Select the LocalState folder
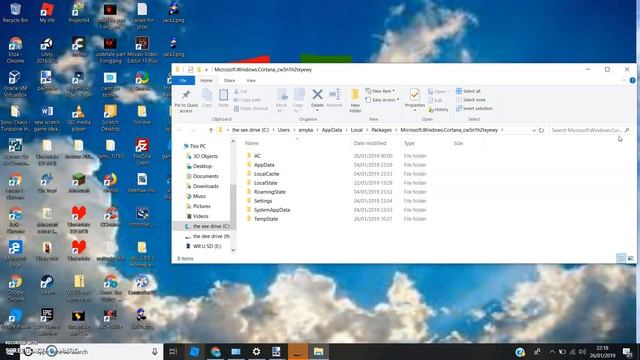640x360 pixels. click(265, 183)
